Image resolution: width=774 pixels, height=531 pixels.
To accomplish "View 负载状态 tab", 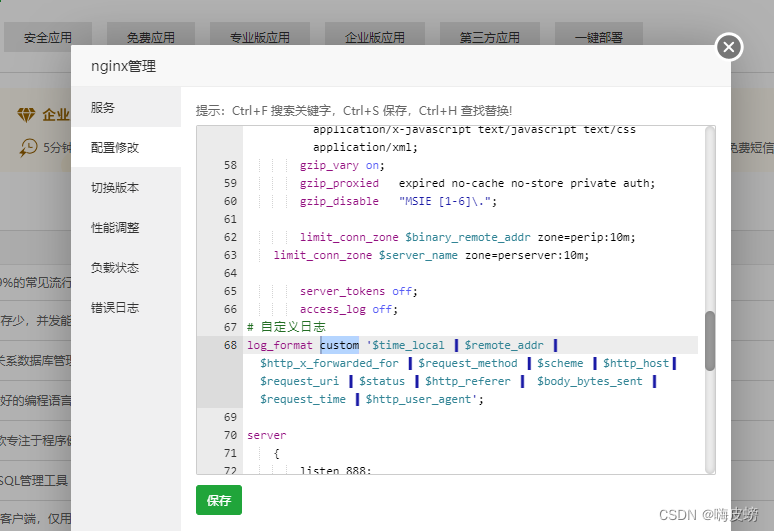I will (126, 267).
